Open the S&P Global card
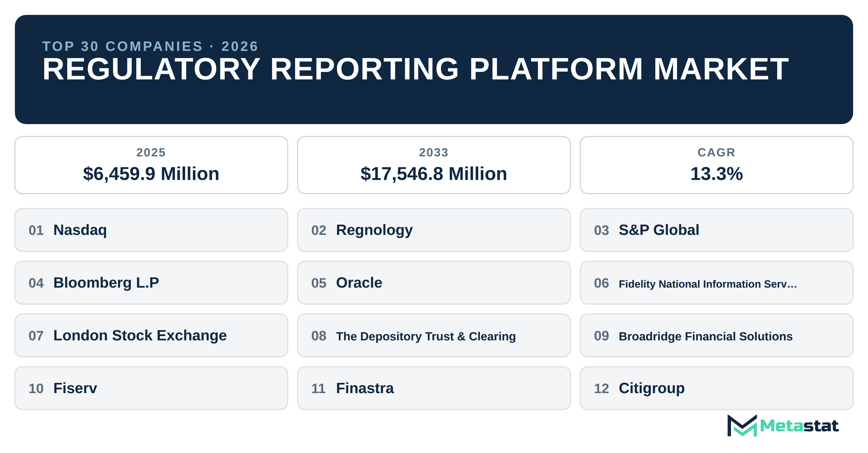Screen dimensions: 868x453 (716, 230)
